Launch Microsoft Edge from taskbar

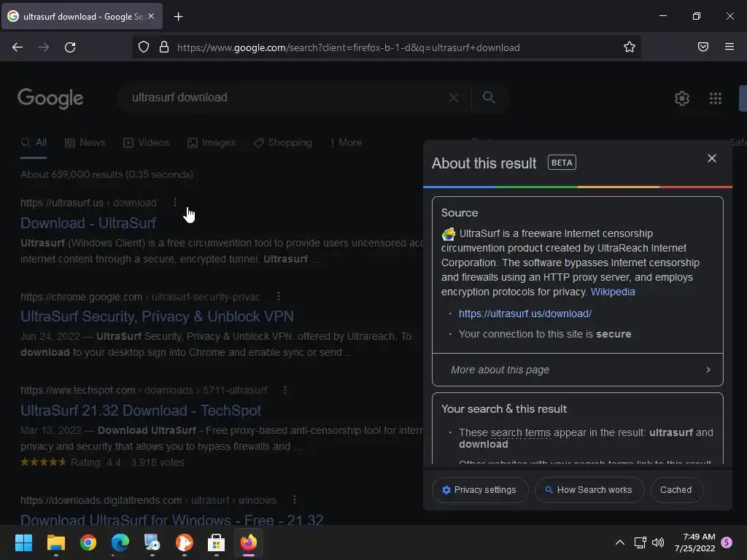pos(120,542)
